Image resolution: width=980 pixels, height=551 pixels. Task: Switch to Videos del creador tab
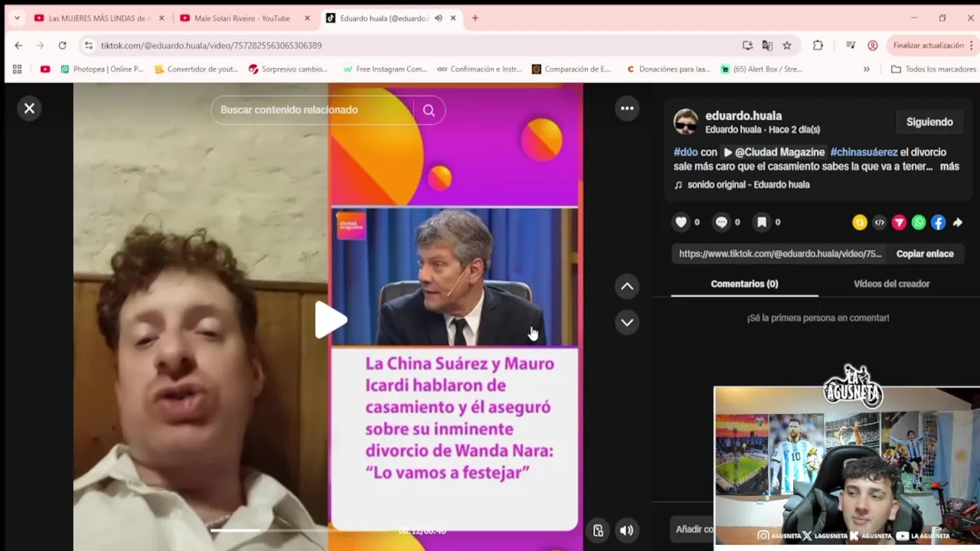tap(891, 284)
